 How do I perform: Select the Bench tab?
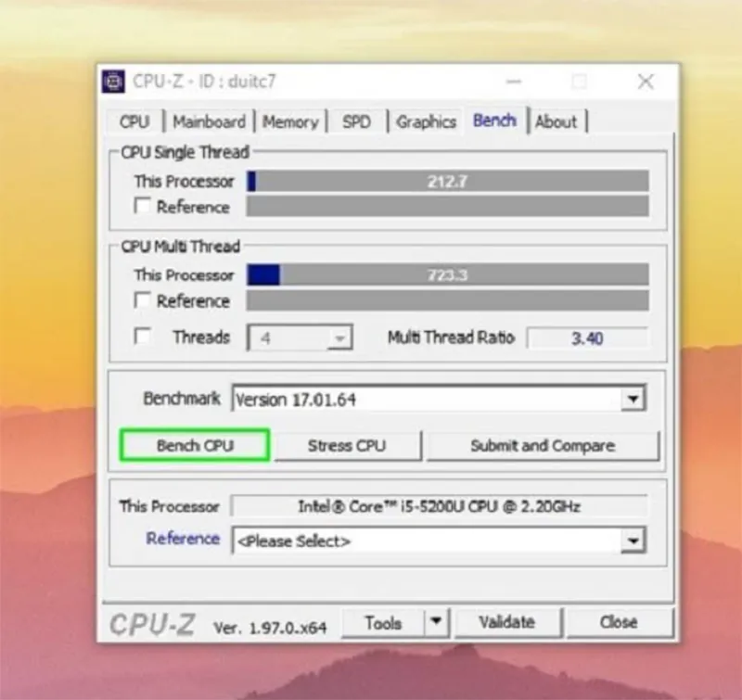point(494,121)
